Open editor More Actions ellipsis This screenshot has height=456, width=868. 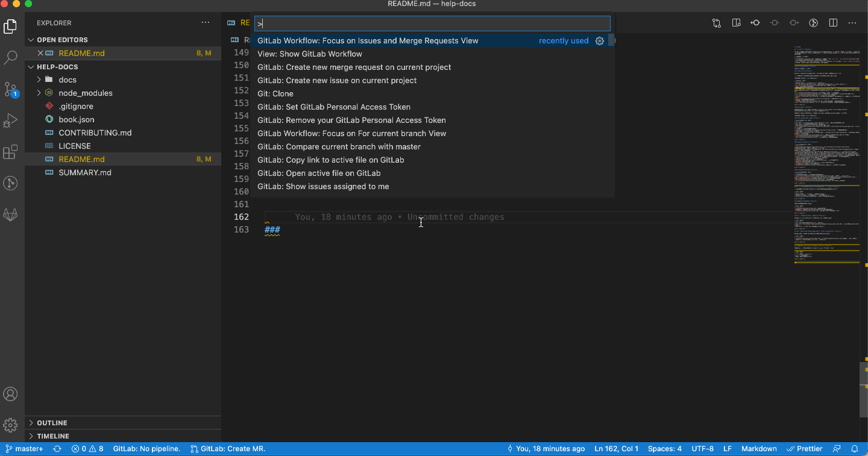852,23
